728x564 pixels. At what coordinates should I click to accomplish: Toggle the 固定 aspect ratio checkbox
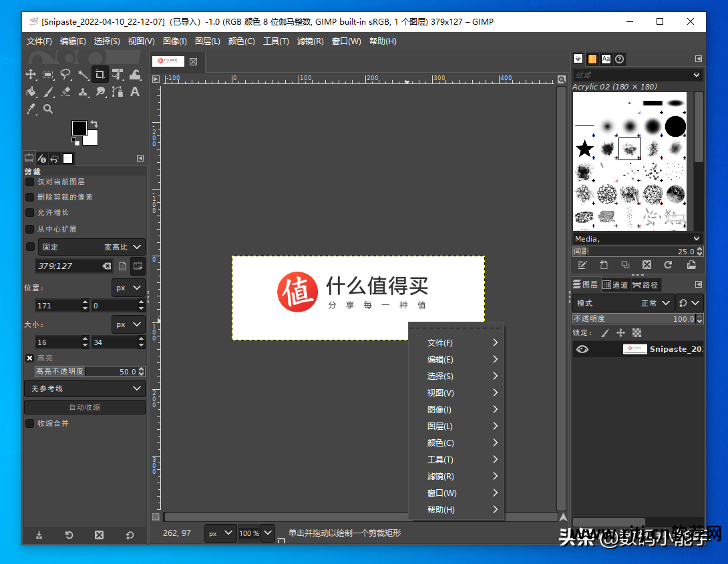point(30,247)
